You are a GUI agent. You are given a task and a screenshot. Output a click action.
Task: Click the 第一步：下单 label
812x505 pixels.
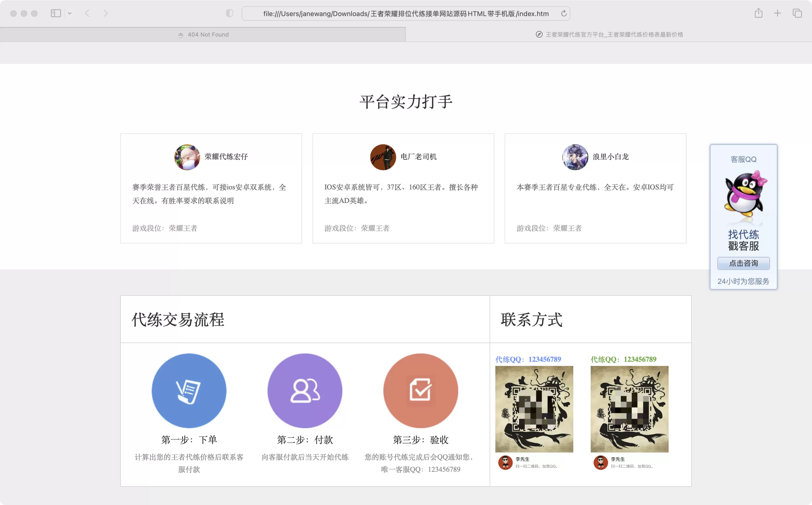[x=189, y=440]
